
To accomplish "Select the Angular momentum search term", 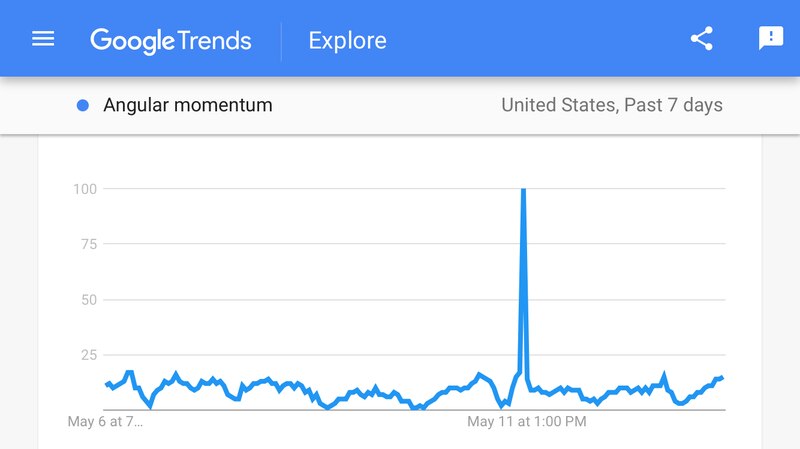I will pos(187,105).
